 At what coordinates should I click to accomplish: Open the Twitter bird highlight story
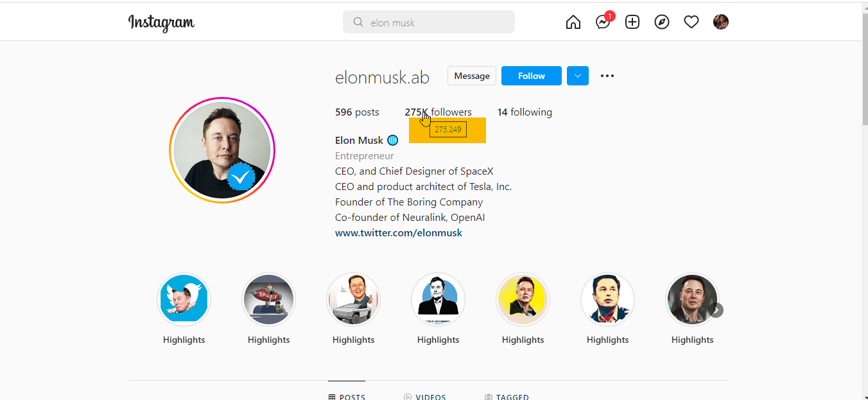[184, 300]
